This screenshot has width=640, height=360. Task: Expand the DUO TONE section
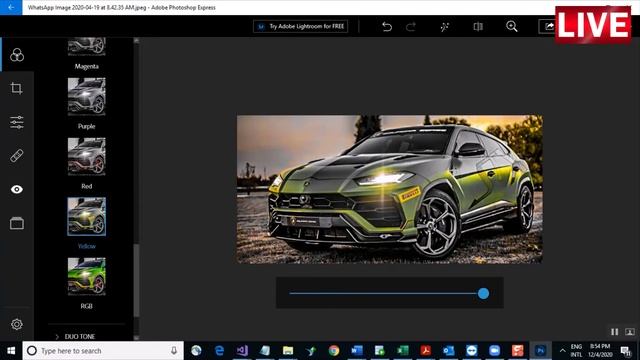click(x=76, y=336)
